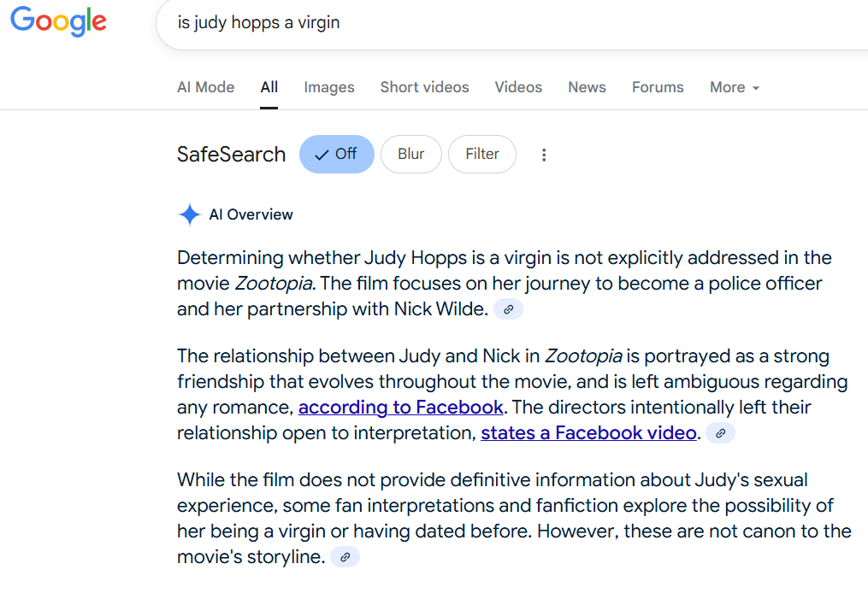Set SafeSearch to Blur
The image size is (868, 593).
click(410, 155)
